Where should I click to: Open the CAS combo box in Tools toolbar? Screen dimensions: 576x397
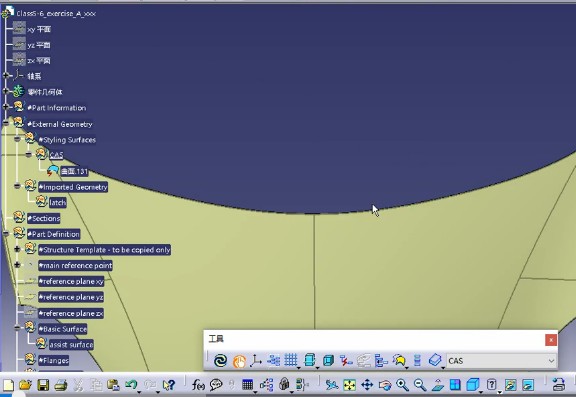pyautogui.click(x=501, y=361)
